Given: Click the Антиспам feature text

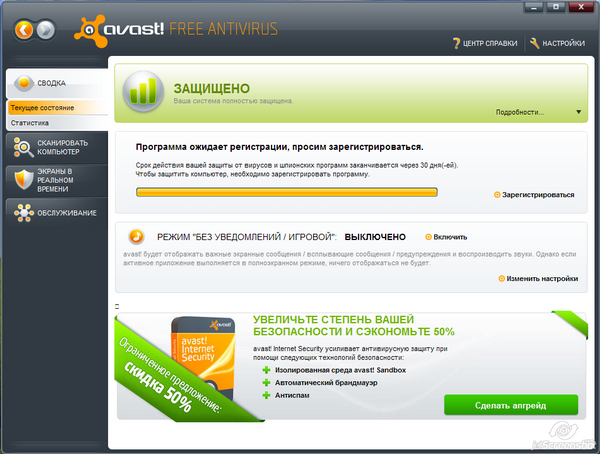Looking at the screenshot, I should pyautogui.click(x=292, y=395).
